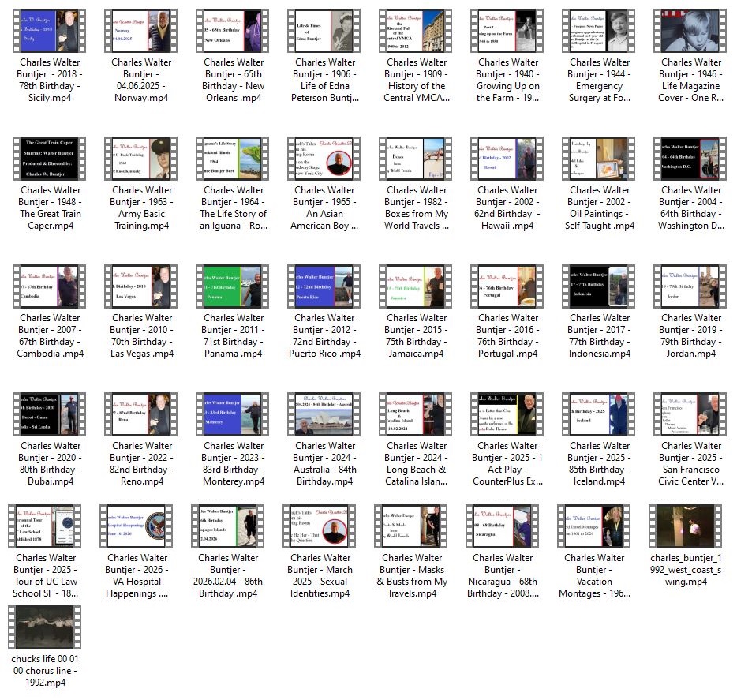The height and width of the screenshot is (700, 737).
Task: Choose the 2002 62nd Birthday Hawaii video
Action: click(507, 159)
